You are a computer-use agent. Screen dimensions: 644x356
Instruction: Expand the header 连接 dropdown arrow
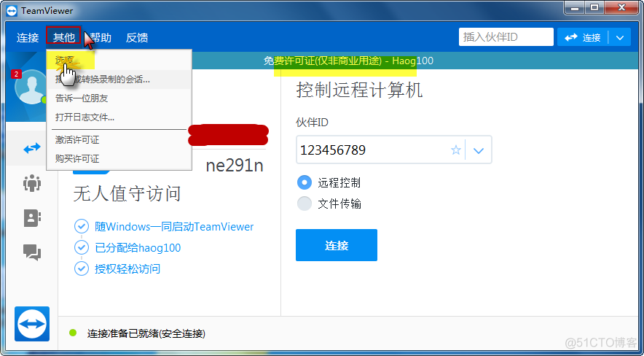(620, 37)
